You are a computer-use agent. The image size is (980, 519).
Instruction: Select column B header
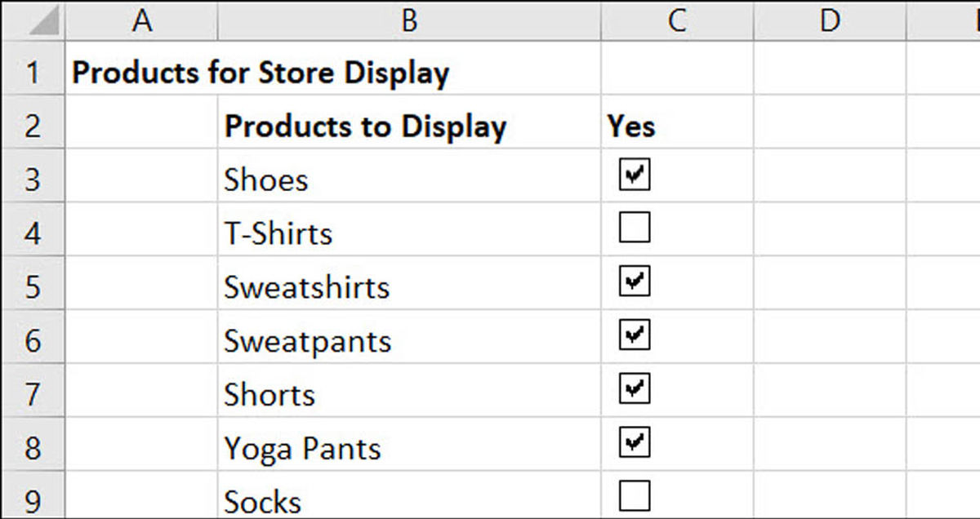tap(410, 20)
